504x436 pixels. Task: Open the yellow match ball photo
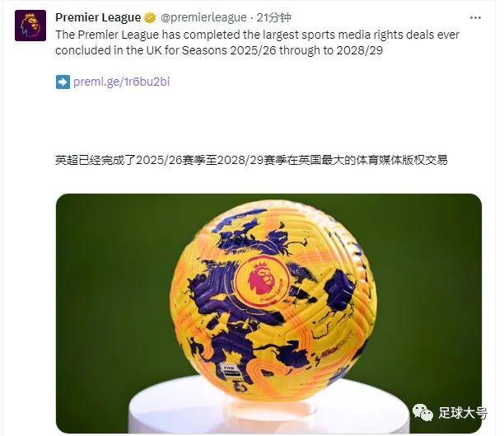[x=268, y=313]
